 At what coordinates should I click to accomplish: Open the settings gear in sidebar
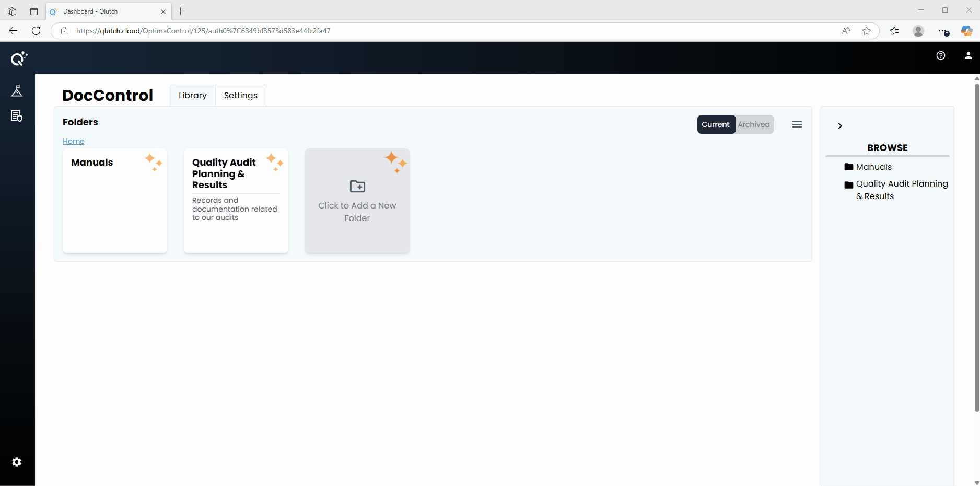point(17,462)
